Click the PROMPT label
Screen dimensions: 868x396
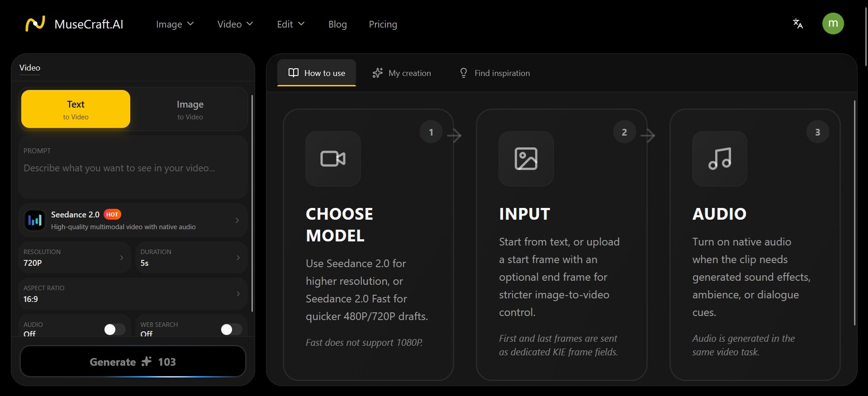pyautogui.click(x=37, y=151)
